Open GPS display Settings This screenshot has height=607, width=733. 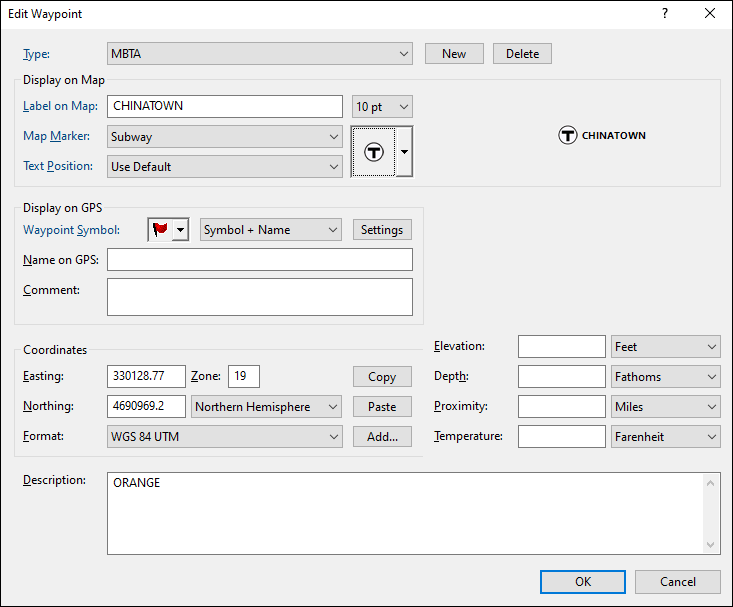click(x=382, y=230)
